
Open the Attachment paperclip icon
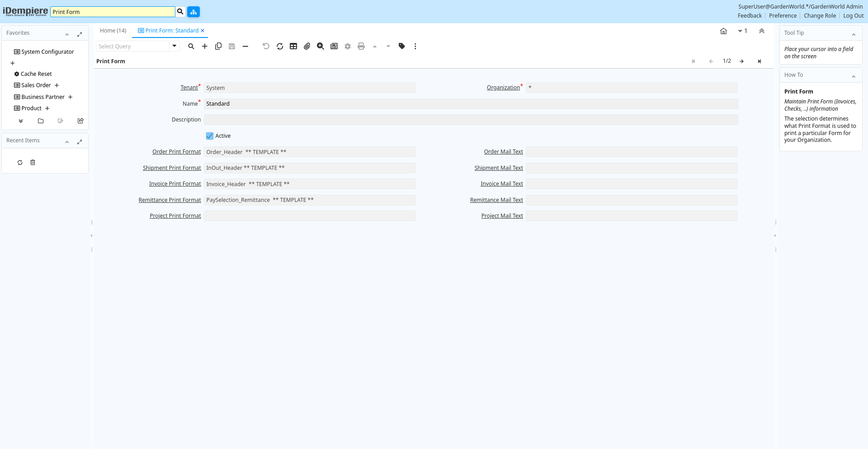point(307,46)
